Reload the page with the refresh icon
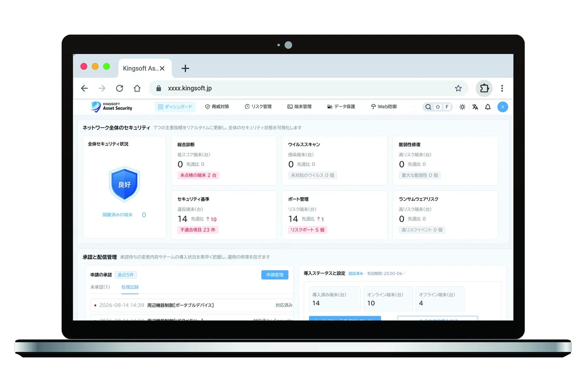588x392 pixels. click(120, 88)
